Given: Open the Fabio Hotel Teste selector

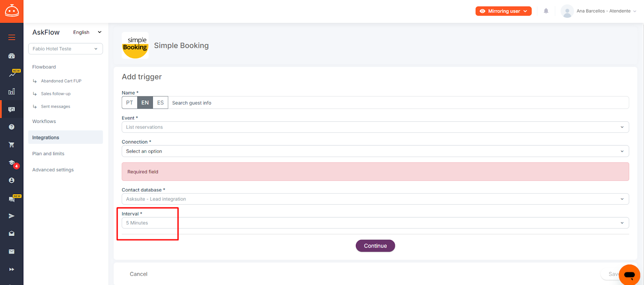Looking at the screenshot, I should click(66, 49).
